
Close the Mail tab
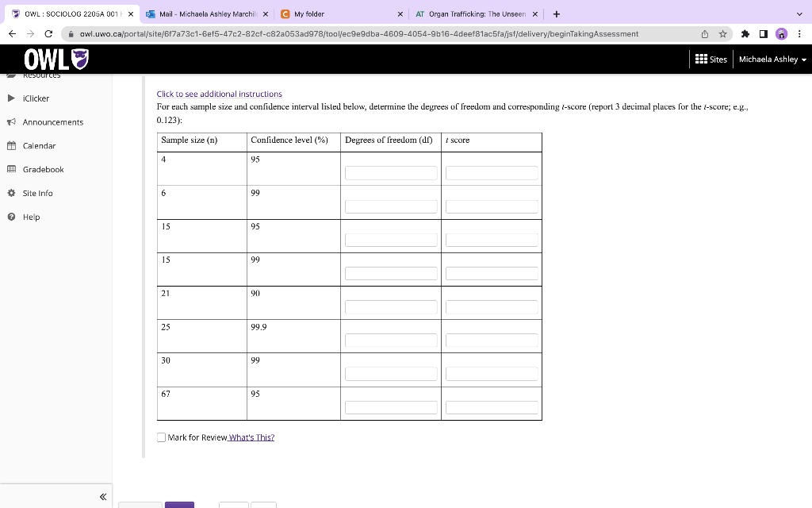265,14
